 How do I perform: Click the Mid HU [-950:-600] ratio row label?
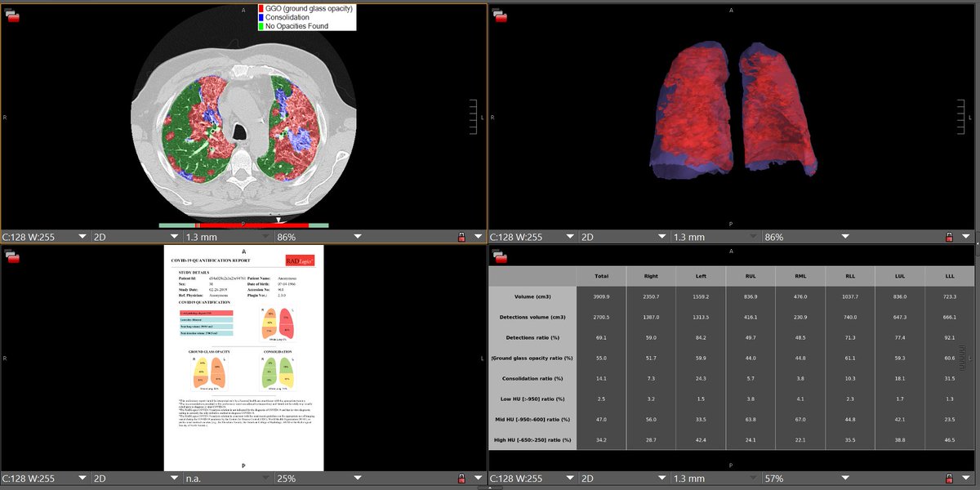coord(532,419)
